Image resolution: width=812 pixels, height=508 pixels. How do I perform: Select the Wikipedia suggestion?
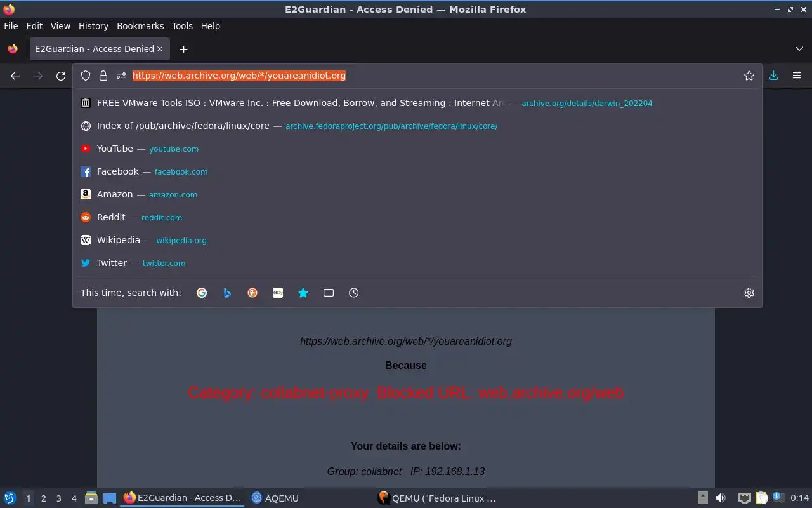417,240
